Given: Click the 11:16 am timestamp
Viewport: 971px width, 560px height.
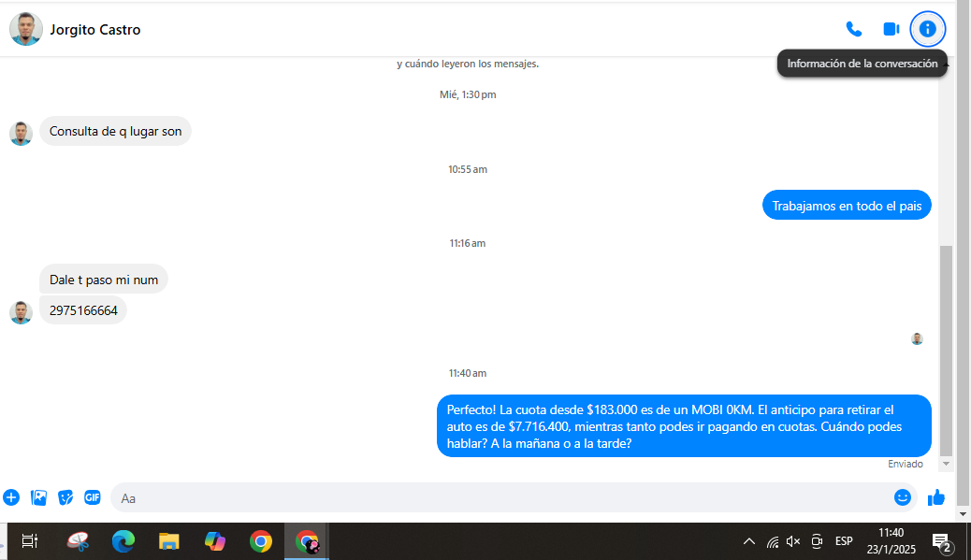Looking at the screenshot, I should click(x=468, y=244).
